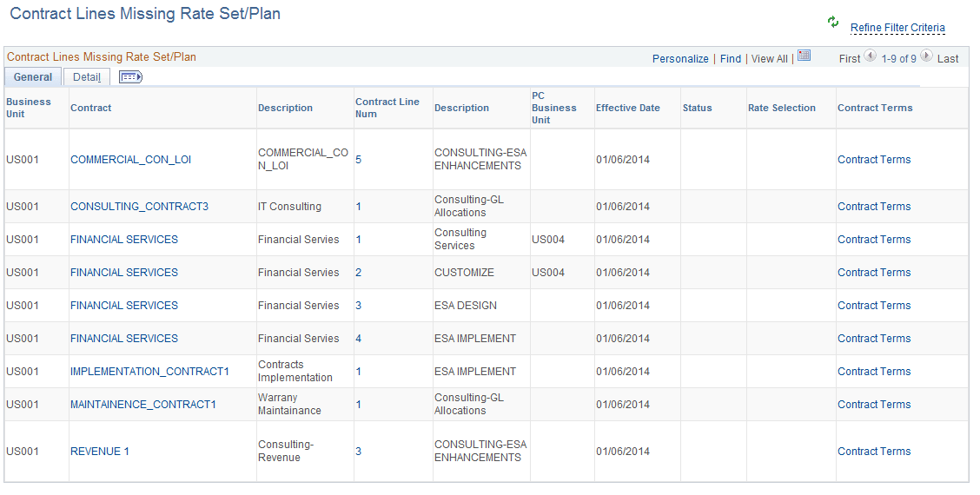
Task: Open Contract Terms for IMPLEMENTATION_CONTRACT1 row
Action: (x=874, y=372)
